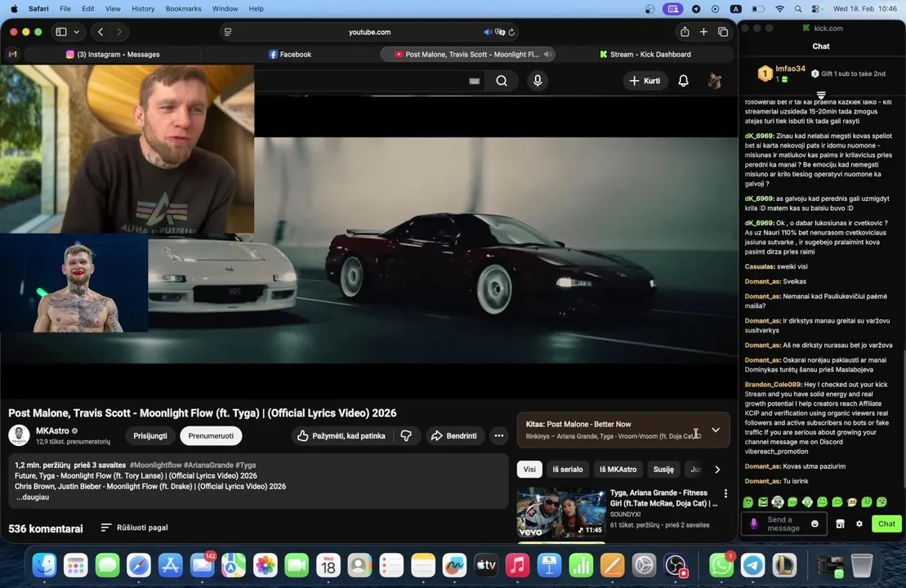
Task: Open YouTube account avatar menu
Action: point(714,81)
